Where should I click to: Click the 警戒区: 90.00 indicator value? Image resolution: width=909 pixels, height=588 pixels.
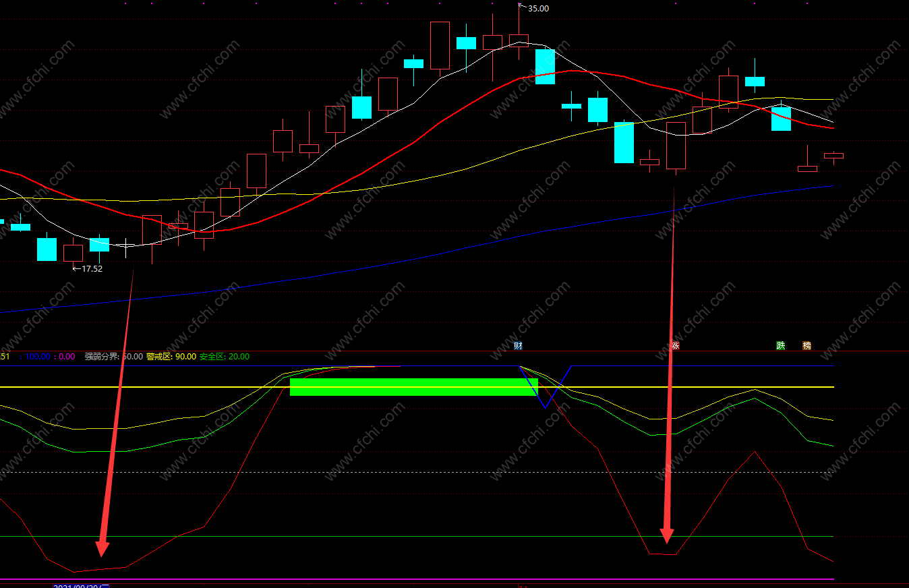171,357
